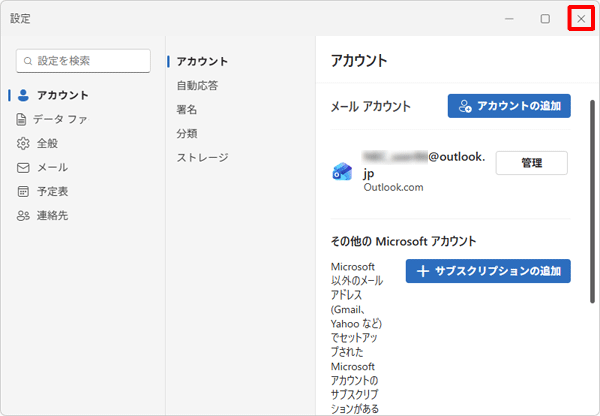Image resolution: width=600 pixels, height=416 pixels.
Task: Select 署名 submenu item
Action: pos(186,109)
